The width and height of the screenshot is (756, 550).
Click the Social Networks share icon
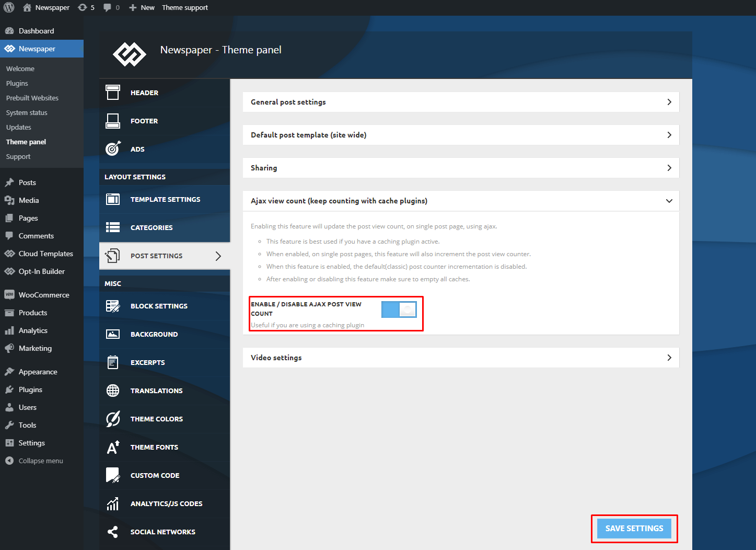click(x=113, y=532)
